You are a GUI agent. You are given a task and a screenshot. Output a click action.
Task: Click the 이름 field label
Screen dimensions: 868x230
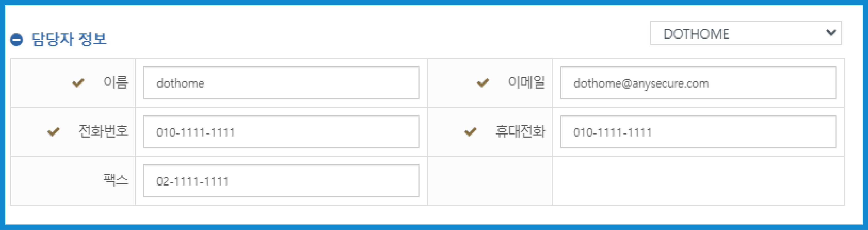116,82
